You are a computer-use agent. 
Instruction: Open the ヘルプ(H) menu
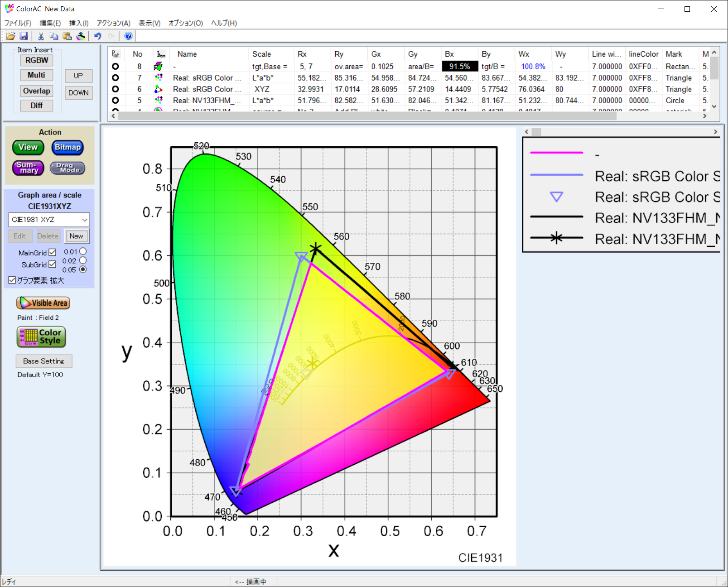pos(224,23)
